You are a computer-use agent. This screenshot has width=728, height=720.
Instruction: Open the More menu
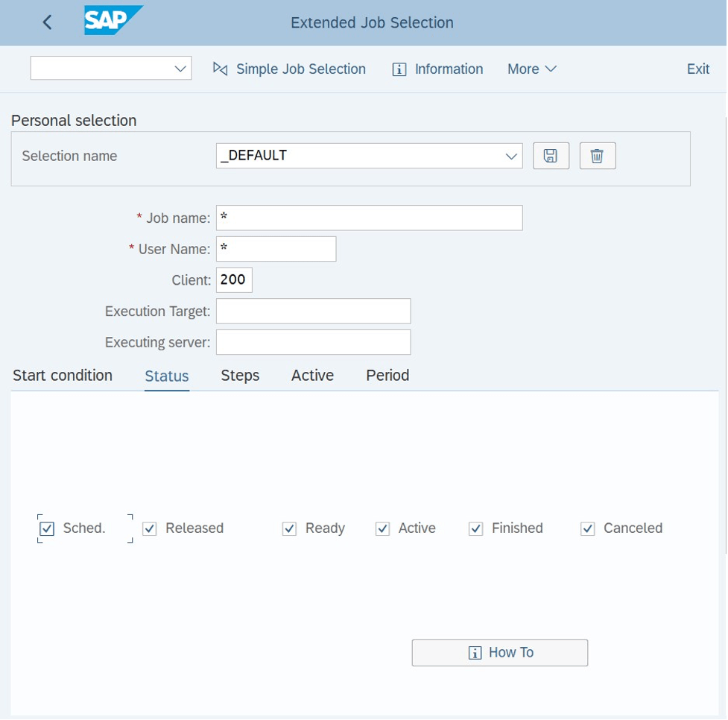tap(531, 69)
